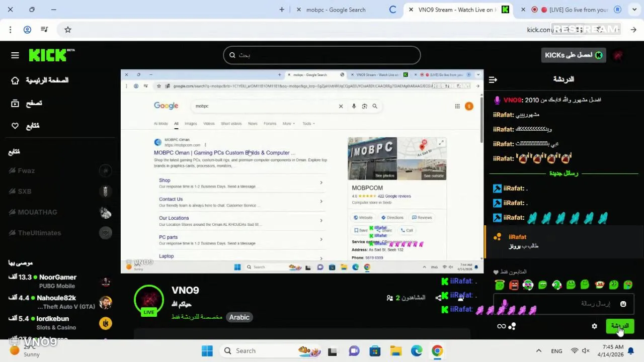Click iiRafat pinned chat message username

click(517, 237)
